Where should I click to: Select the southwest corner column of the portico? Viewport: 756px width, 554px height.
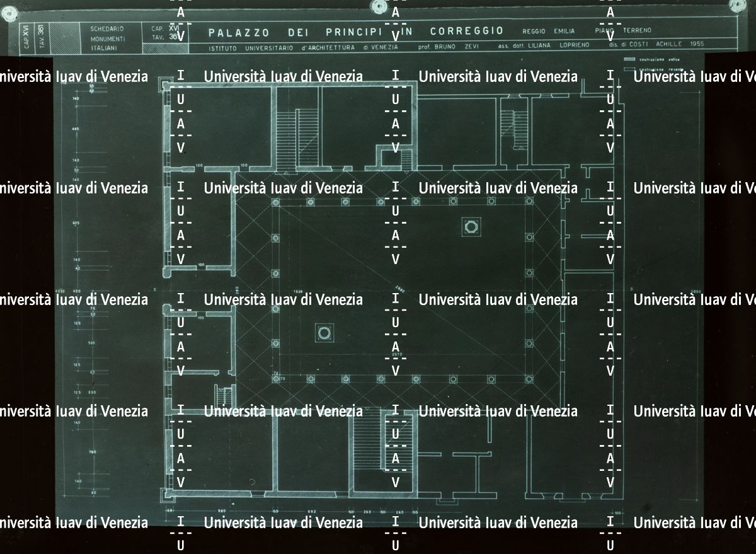click(x=276, y=379)
